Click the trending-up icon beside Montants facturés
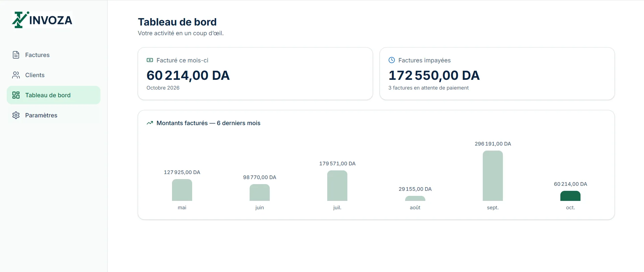The height and width of the screenshot is (272, 644). coord(150,123)
